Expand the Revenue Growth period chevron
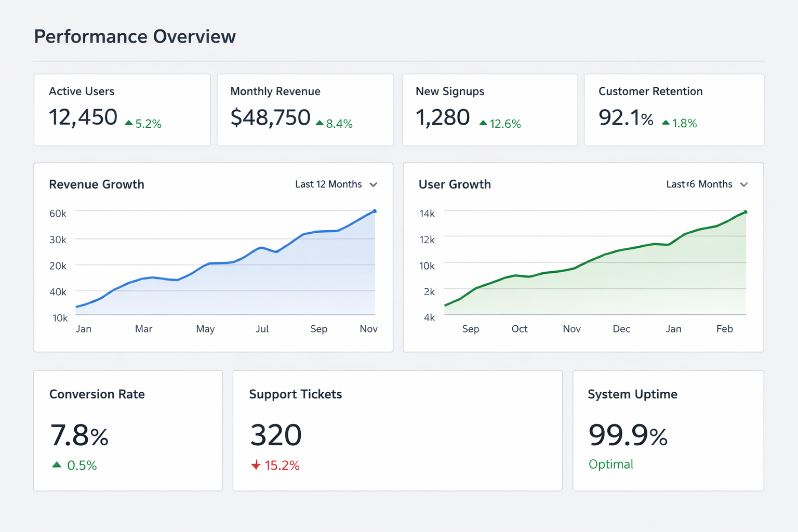The width and height of the screenshot is (798, 532). point(373,184)
